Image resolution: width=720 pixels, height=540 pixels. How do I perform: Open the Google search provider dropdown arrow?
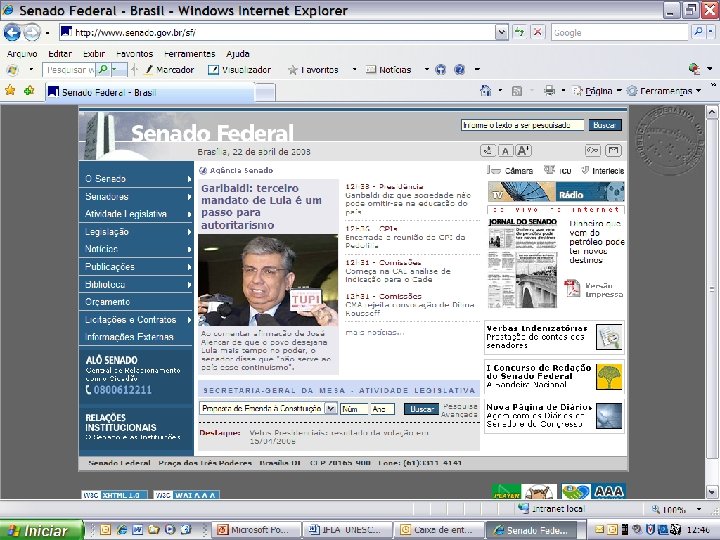(710, 32)
